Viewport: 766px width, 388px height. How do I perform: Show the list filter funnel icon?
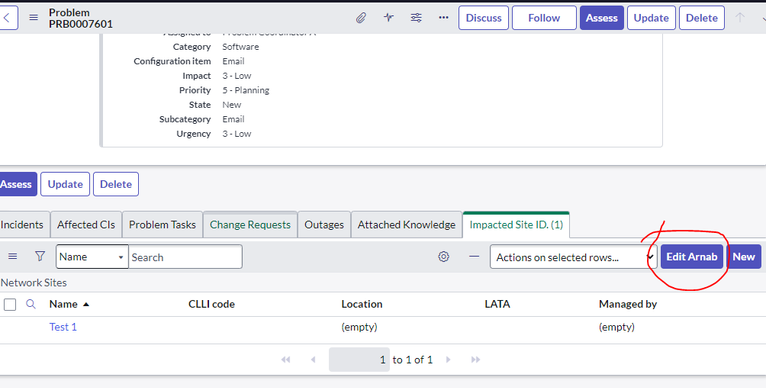click(40, 256)
